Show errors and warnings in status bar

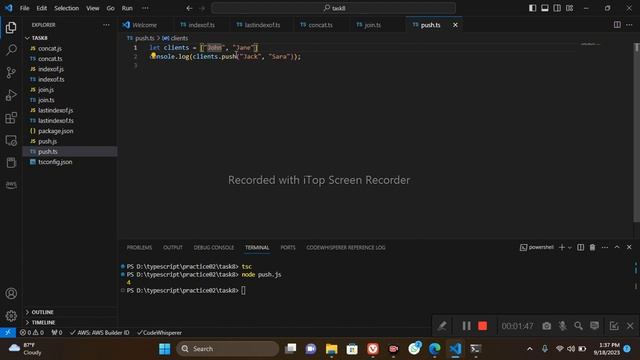click(32, 333)
